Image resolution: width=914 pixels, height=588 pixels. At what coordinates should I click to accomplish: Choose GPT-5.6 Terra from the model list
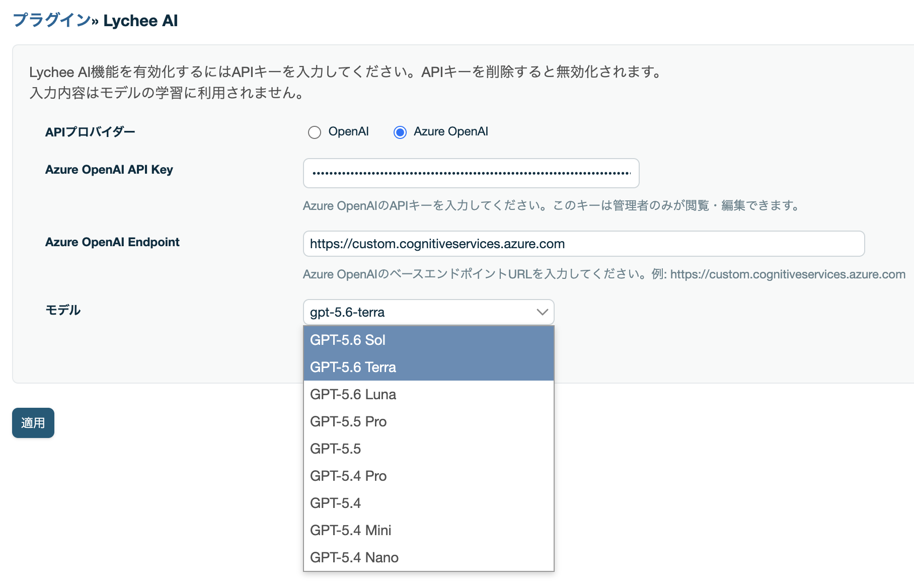tap(429, 367)
